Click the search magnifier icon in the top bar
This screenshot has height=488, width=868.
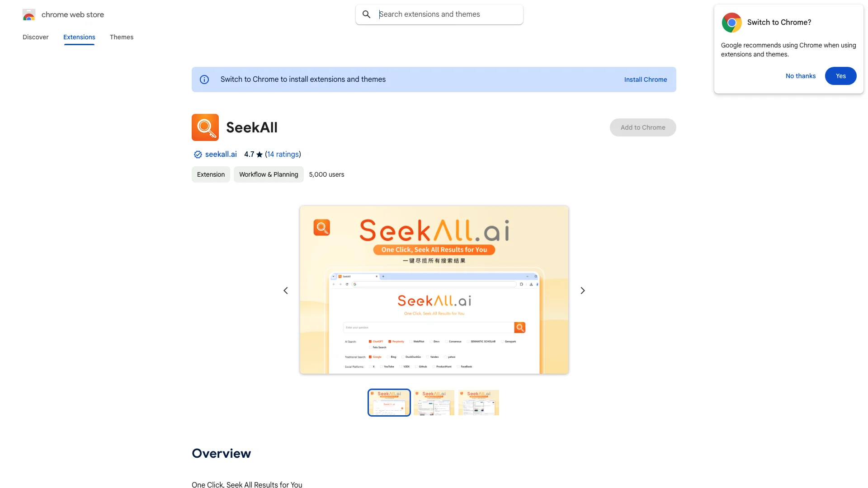[366, 14]
